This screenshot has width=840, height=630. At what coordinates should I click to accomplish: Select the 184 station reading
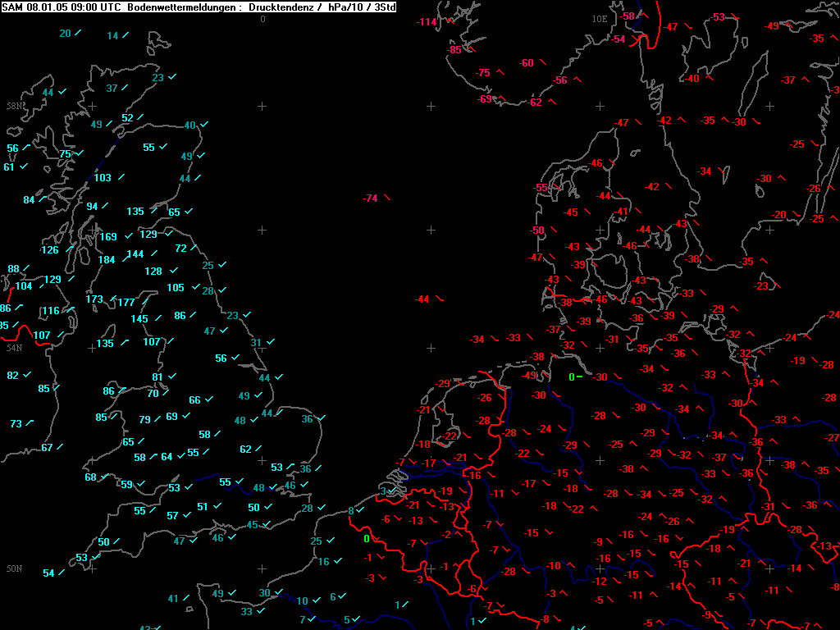coord(107,260)
